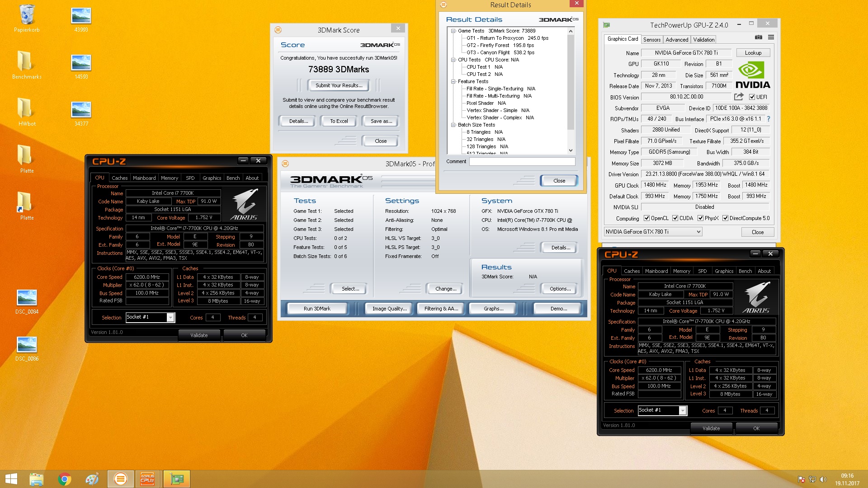Click To Excel button in Score window
The height and width of the screenshot is (488, 868).
[339, 121]
